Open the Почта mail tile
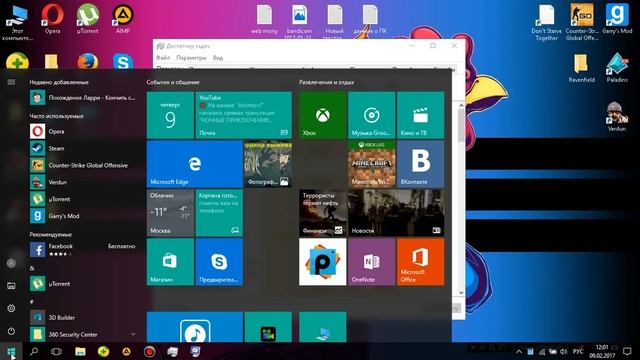Viewport: 640px width, 360px height. point(244,115)
